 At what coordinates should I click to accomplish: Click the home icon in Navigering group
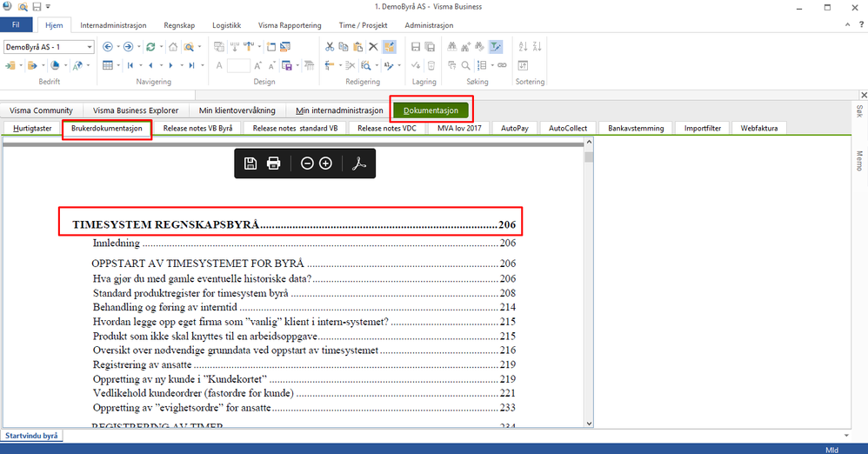[x=173, y=47]
